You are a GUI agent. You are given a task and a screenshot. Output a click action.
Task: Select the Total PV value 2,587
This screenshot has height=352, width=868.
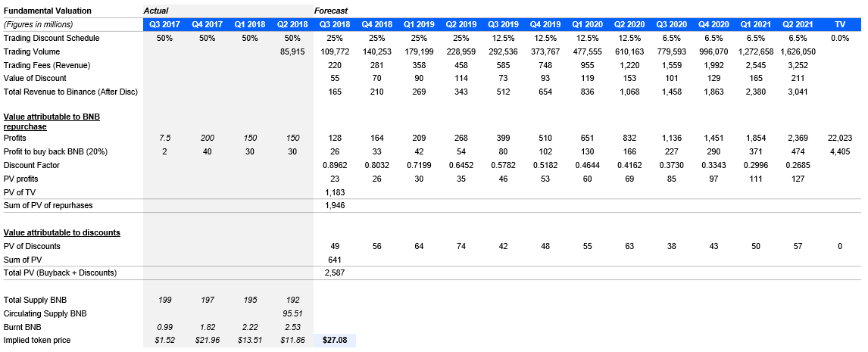(x=334, y=273)
